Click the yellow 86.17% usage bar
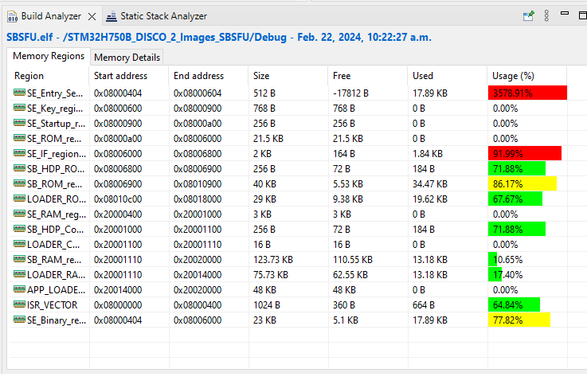 [522, 184]
